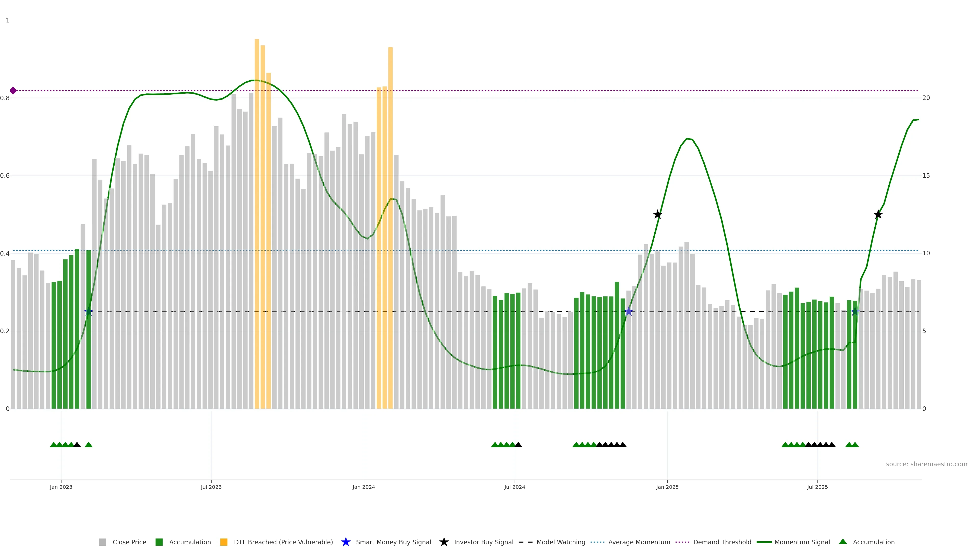
Task: Click the green Accumulation legend swatch
Action: coord(160,542)
